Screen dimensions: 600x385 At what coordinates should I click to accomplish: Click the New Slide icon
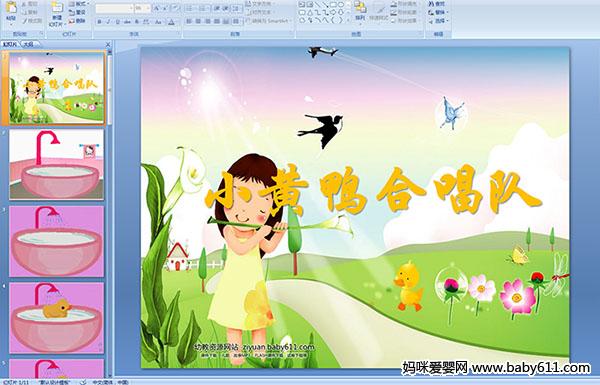pyautogui.click(x=57, y=13)
